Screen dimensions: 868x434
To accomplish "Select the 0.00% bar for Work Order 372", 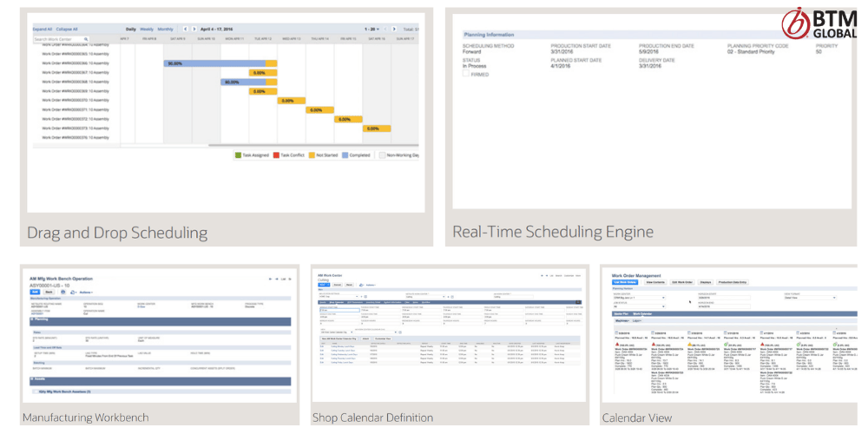I will [x=348, y=119].
